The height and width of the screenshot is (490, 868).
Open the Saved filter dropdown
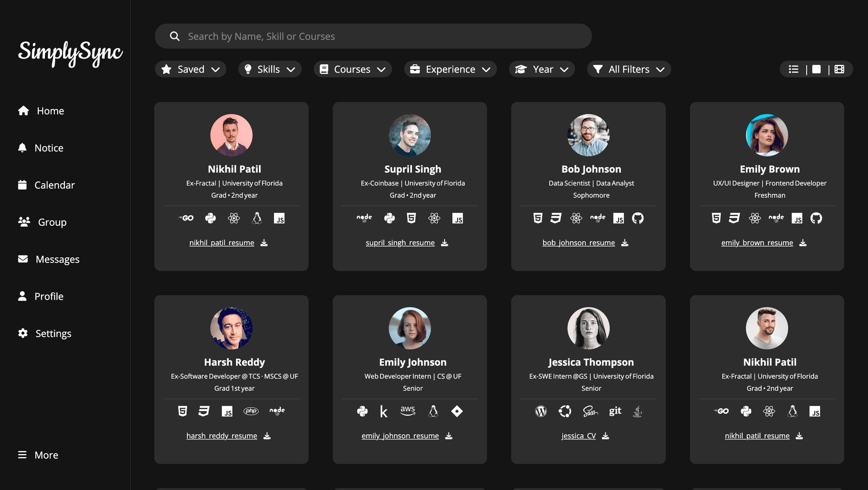(x=190, y=69)
